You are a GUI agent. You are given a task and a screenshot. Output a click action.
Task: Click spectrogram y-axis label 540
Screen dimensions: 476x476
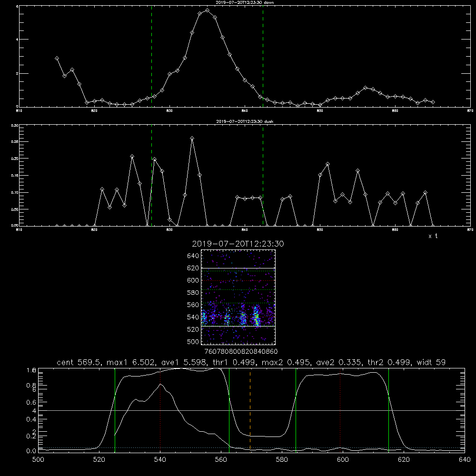pos(193,317)
